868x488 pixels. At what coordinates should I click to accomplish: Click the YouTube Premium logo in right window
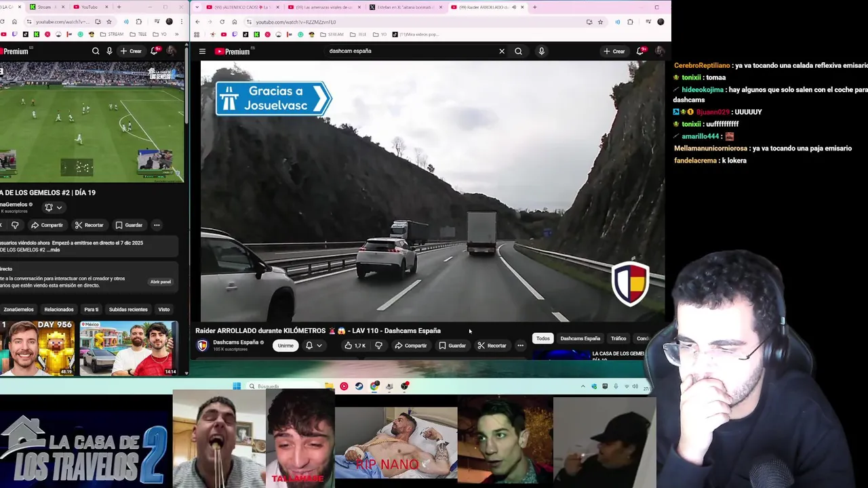[x=233, y=52]
